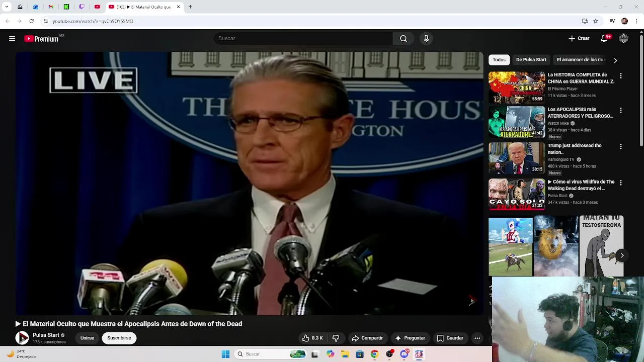This screenshot has height=362, width=644.
Task: Click the search magnifier button
Action: point(404,39)
